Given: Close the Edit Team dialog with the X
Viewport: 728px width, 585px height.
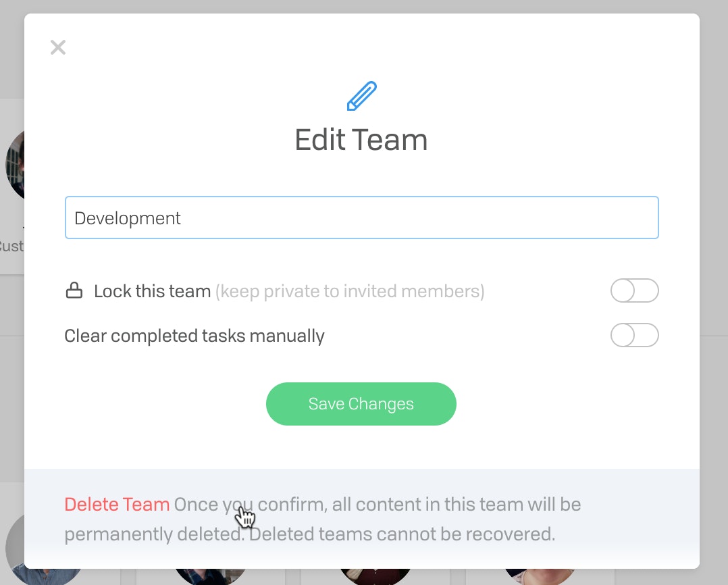Looking at the screenshot, I should coord(58,47).
